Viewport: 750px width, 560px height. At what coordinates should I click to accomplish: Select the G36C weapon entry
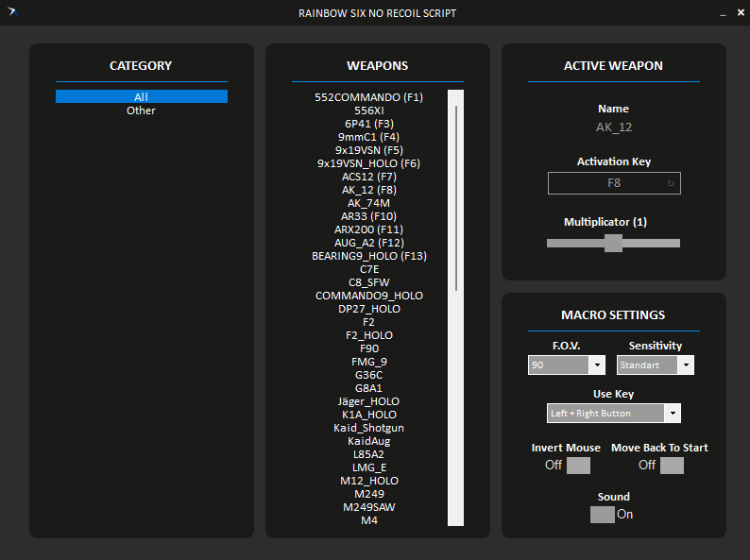pyautogui.click(x=368, y=375)
